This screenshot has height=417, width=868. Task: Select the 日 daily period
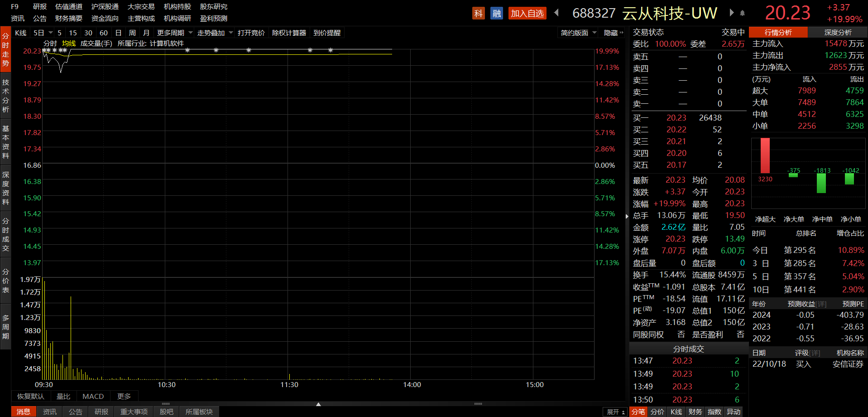click(119, 33)
